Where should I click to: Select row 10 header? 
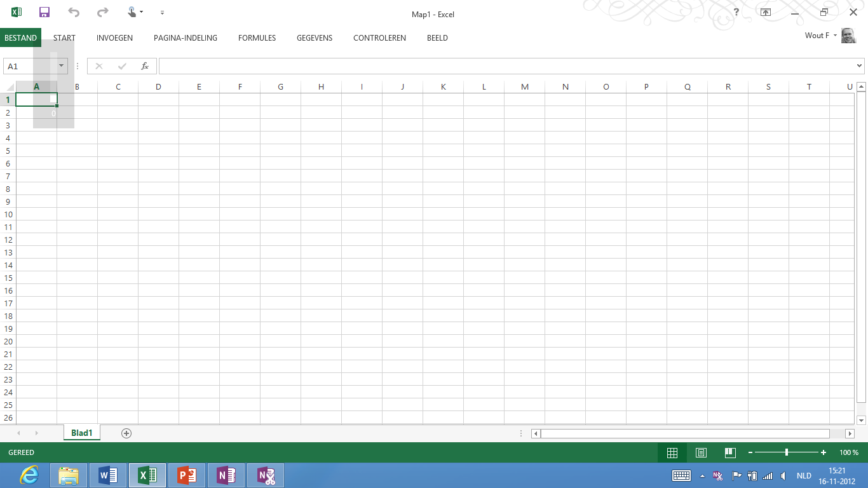[x=8, y=214]
